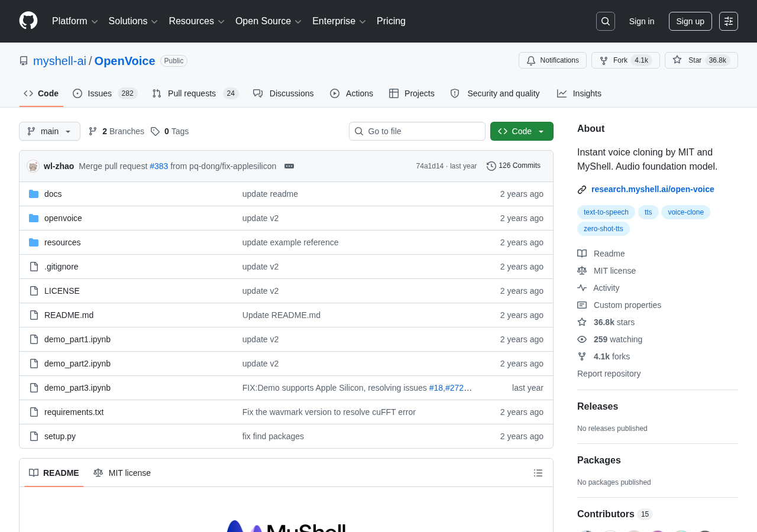Click the branch icon next to 2 Branches
757x532 pixels.
pyautogui.click(x=93, y=131)
